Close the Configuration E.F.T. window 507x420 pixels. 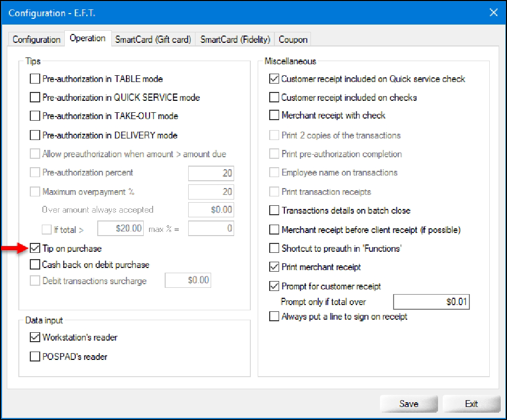[x=493, y=13]
